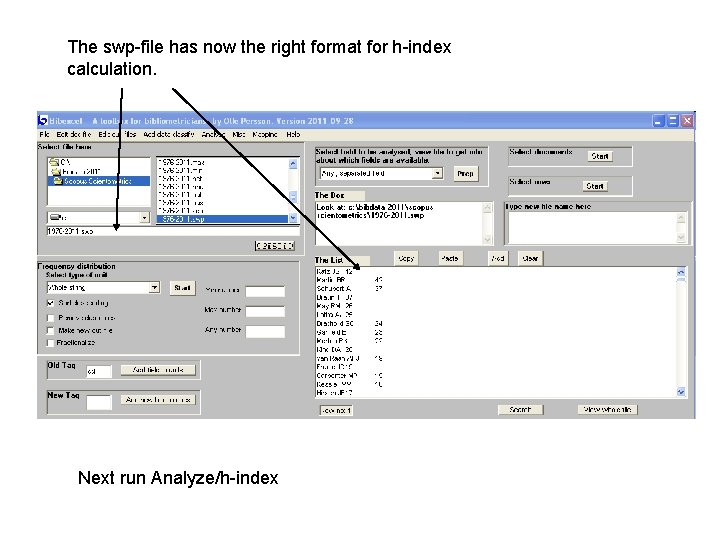Image resolution: width=720 pixels, height=540 pixels.
Task: Click the View whole file button
Action: [607, 409]
